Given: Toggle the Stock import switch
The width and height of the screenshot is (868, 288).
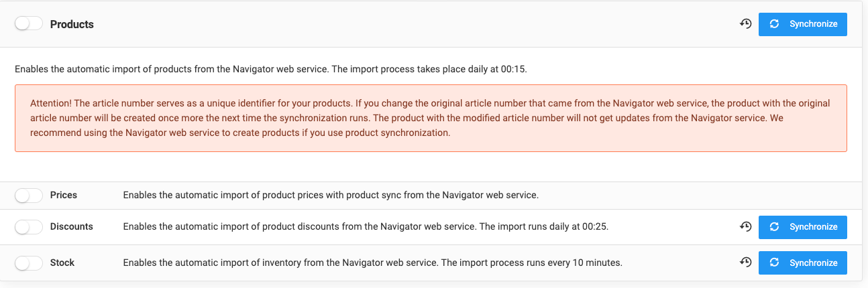Looking at the screenshot, I should (28, 263).
